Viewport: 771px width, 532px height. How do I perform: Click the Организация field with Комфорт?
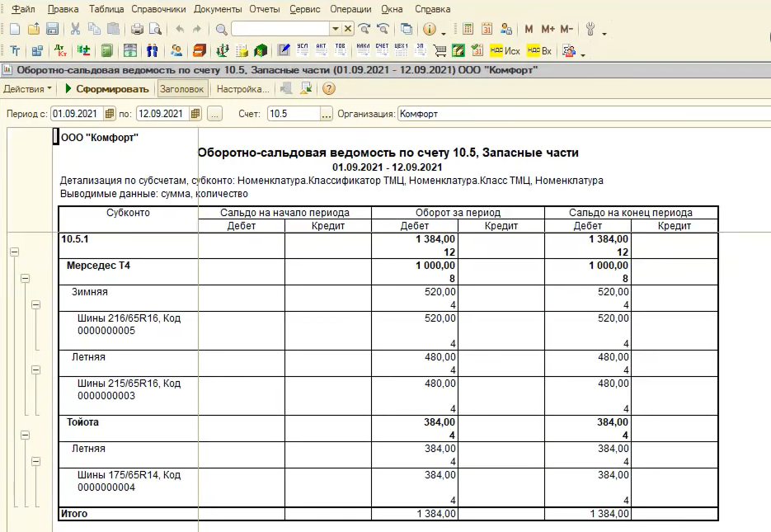pos(584,114)
